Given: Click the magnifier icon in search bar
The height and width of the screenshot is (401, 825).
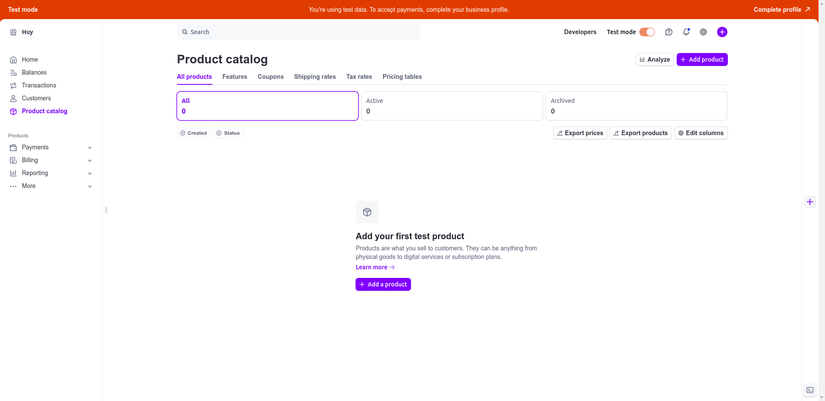Looking at the screenshot, I should [x=185, y=32].
